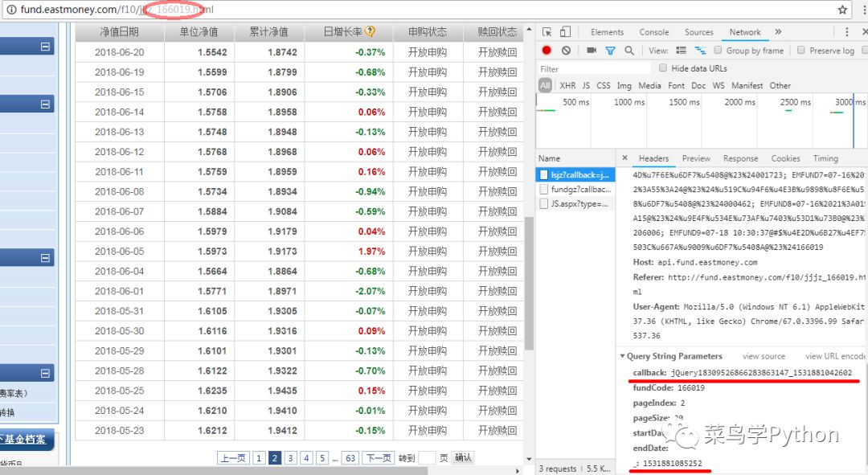Filter requests by Doc
Viewport: 868px width, 475px height.
click(698, 85)
